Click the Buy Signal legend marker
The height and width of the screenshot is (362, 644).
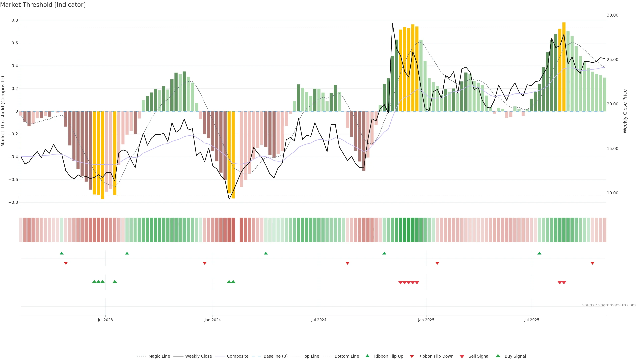[498, 356]
